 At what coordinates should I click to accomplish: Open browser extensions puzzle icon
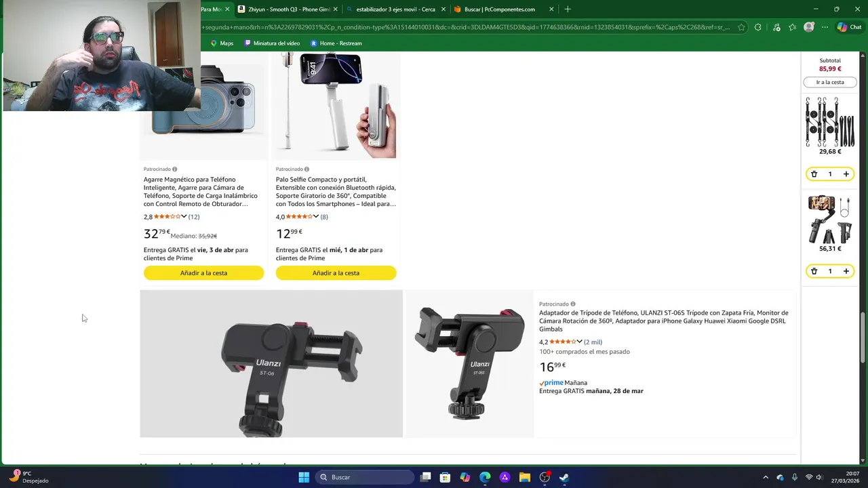758,27
